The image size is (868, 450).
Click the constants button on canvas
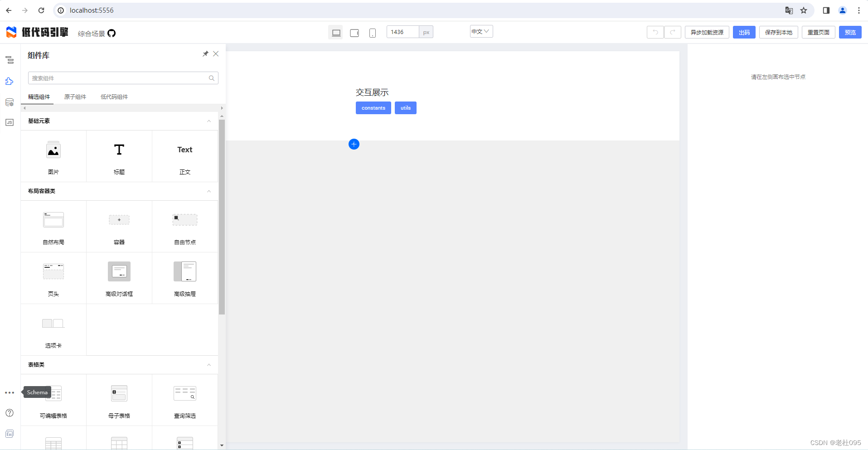tap(373, 108)
